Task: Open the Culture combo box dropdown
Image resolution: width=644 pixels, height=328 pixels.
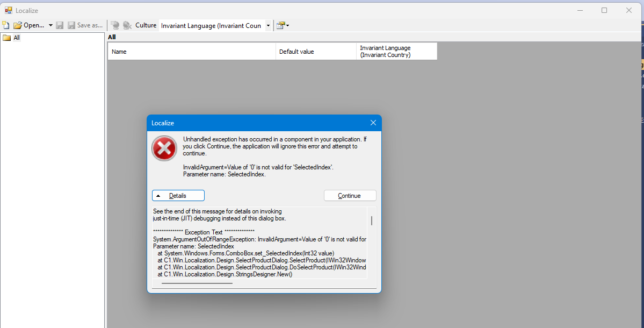Action: click(268, 25)
